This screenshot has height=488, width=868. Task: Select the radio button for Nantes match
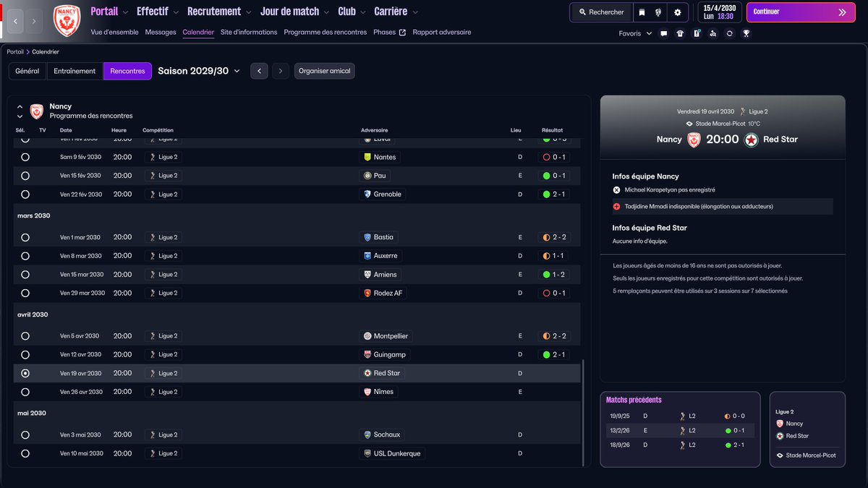coord(25,157)
